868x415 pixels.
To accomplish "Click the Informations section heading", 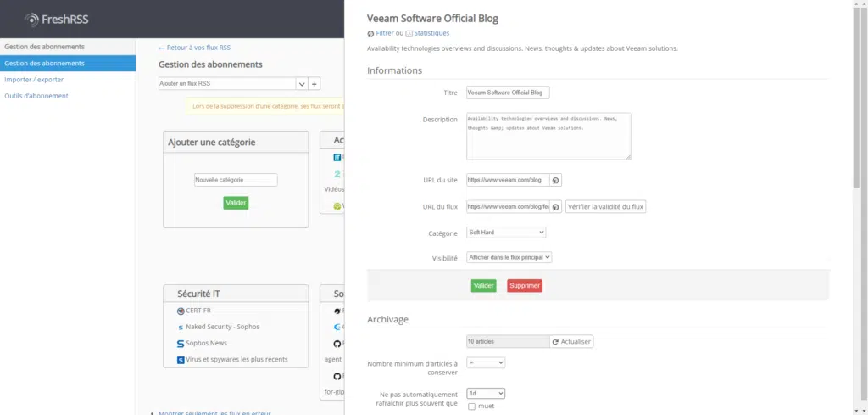I will (x=394, y=70).
